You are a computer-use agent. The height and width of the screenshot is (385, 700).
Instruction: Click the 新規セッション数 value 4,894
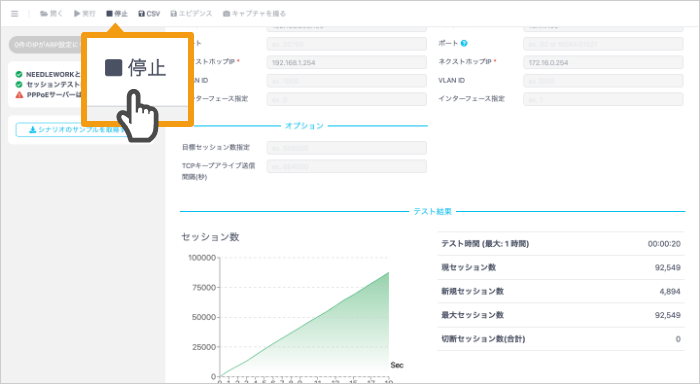(x=670, y=292)
